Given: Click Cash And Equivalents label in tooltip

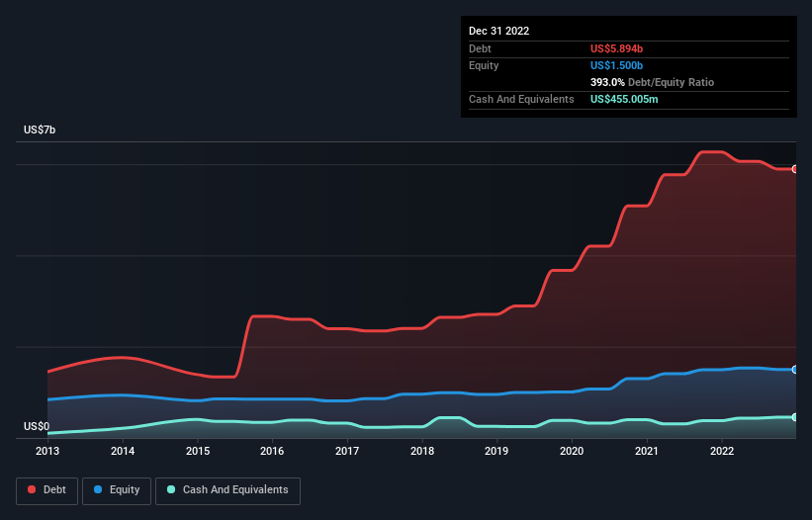Looking at the screenshot, I should [521, 99].
